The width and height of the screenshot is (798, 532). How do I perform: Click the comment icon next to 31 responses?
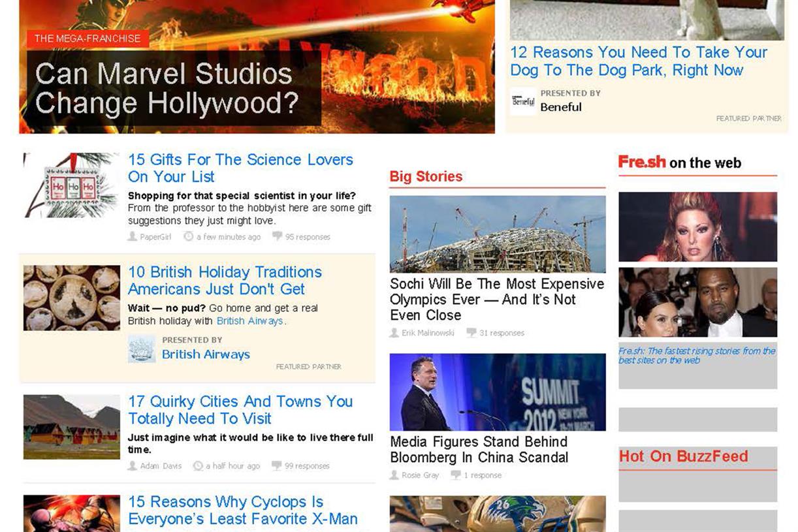(x=471, y=333)
